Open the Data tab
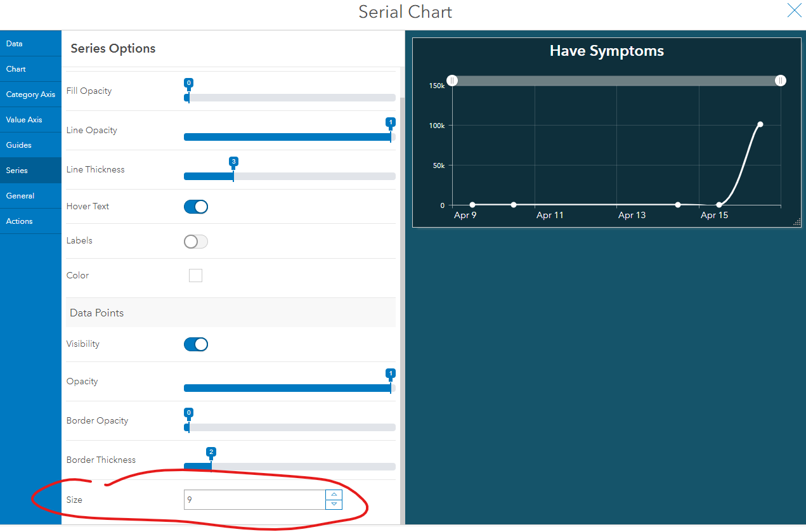This screenshot has height=532, width=806. pos(15,44)
